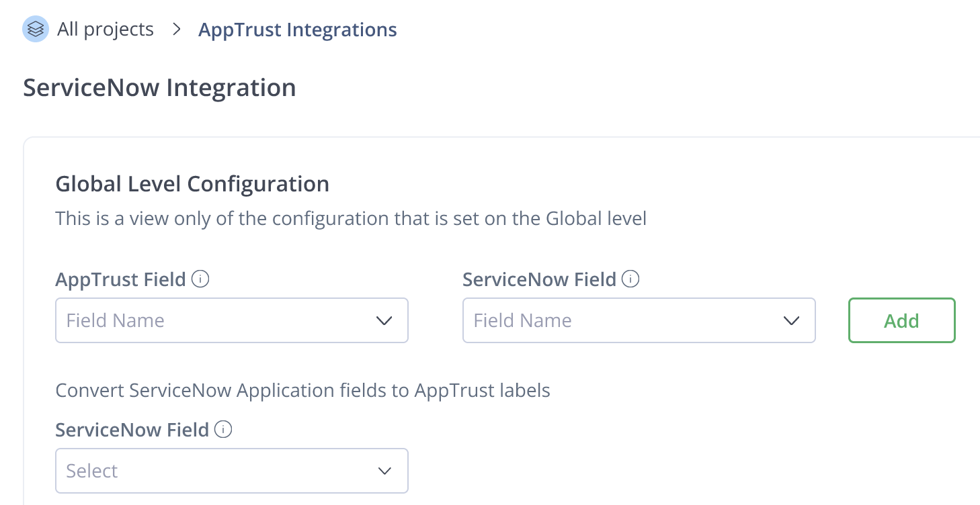Click info icon beside the upper ServiceNow Field

[x=630, y=279]
